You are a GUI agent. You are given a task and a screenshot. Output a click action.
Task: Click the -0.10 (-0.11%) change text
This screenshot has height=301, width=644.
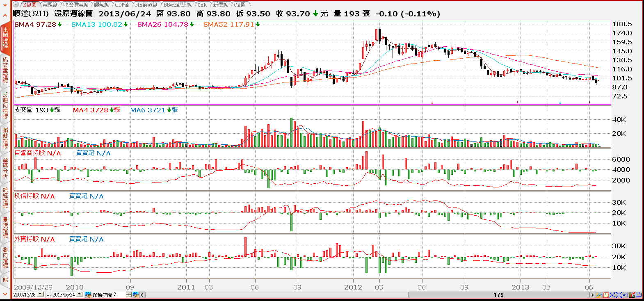tap(407, 14)
